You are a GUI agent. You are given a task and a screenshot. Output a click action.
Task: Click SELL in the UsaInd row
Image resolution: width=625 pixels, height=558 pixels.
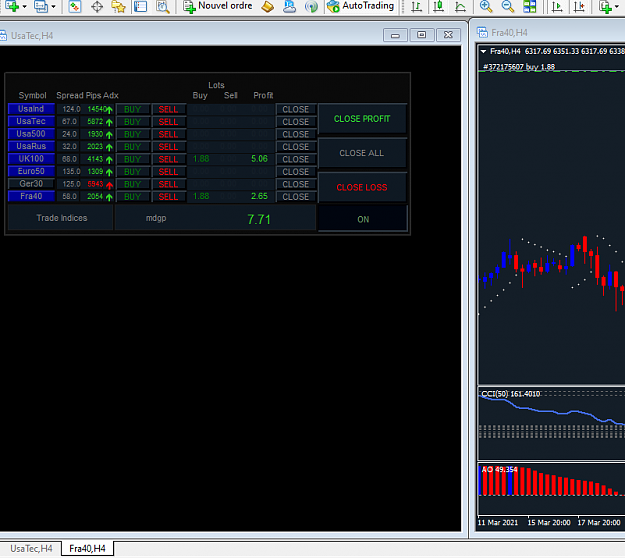(x=169, y=109)
